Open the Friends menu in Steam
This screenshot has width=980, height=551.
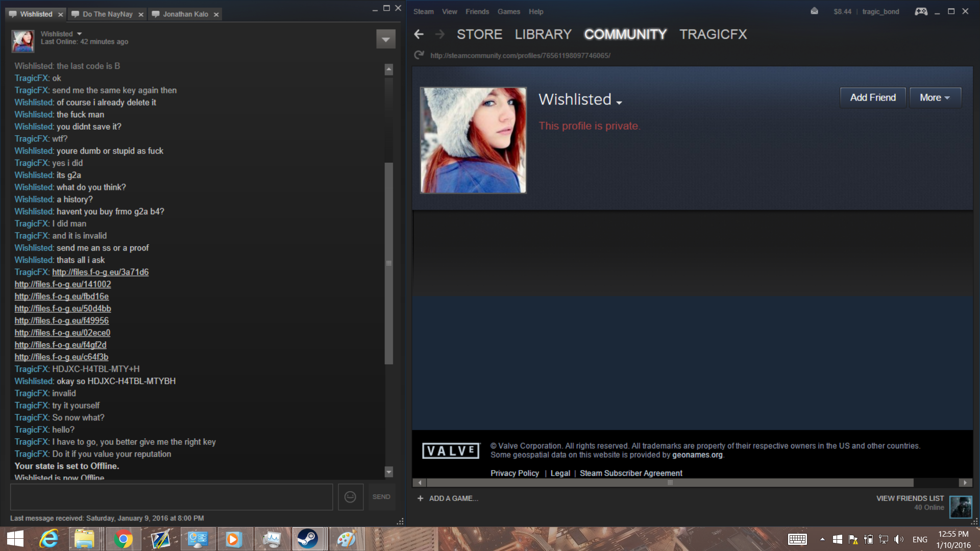(x=477, y=11)
